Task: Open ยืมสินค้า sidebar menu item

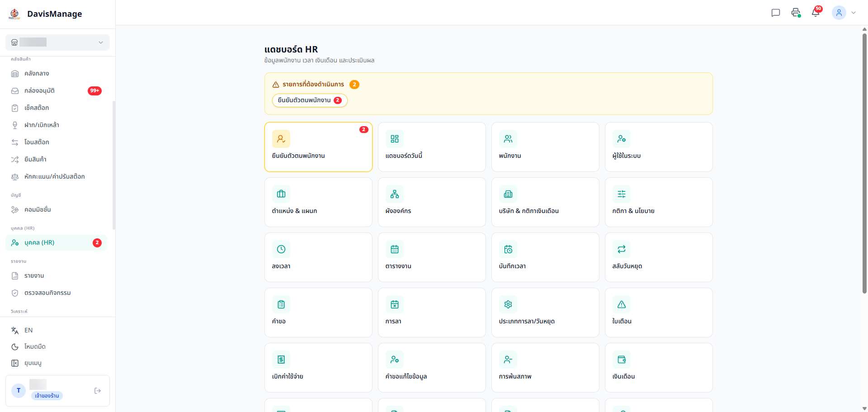Action: [57, 159]
